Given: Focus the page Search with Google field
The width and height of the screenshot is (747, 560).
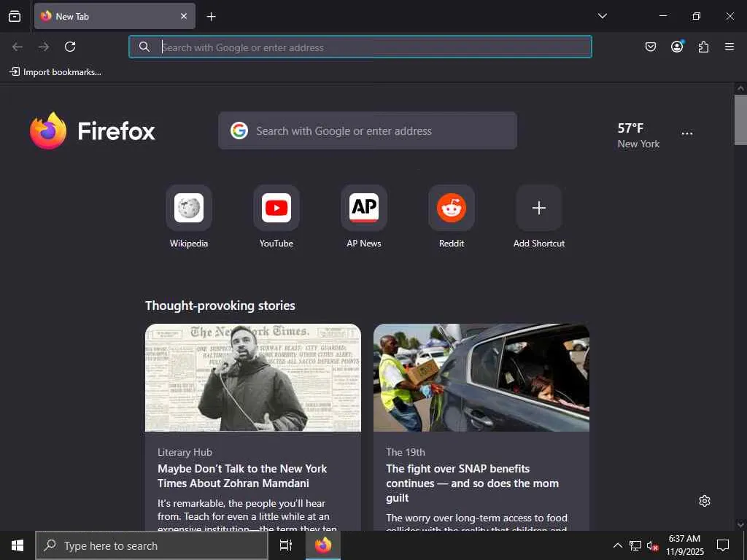Looking at the screenshot, I should (x=368, y=131).
